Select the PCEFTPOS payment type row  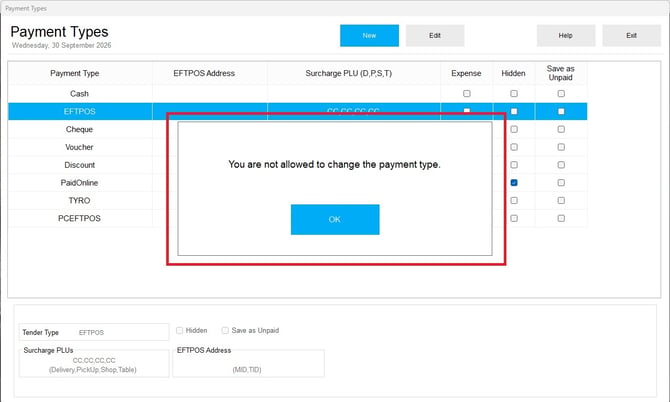pyautogui.click(x=79, y=218)
